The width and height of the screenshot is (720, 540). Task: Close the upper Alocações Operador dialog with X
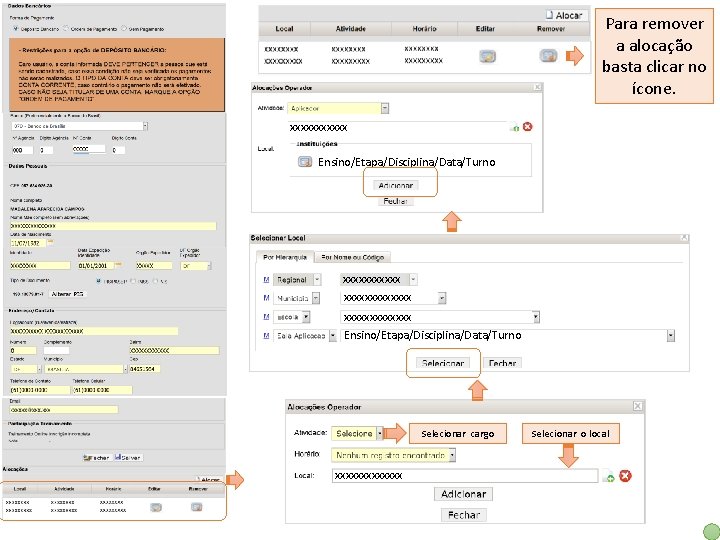tap(538, 87)
